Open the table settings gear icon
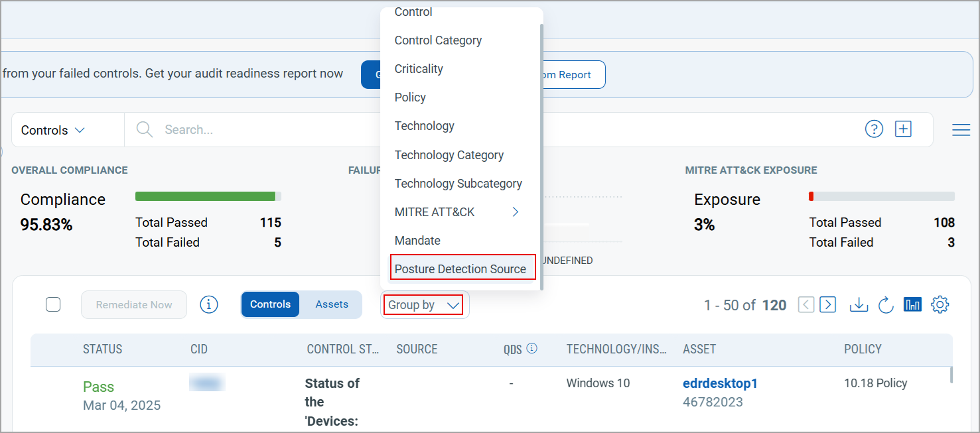980x433 pixels. coord(940,305)
